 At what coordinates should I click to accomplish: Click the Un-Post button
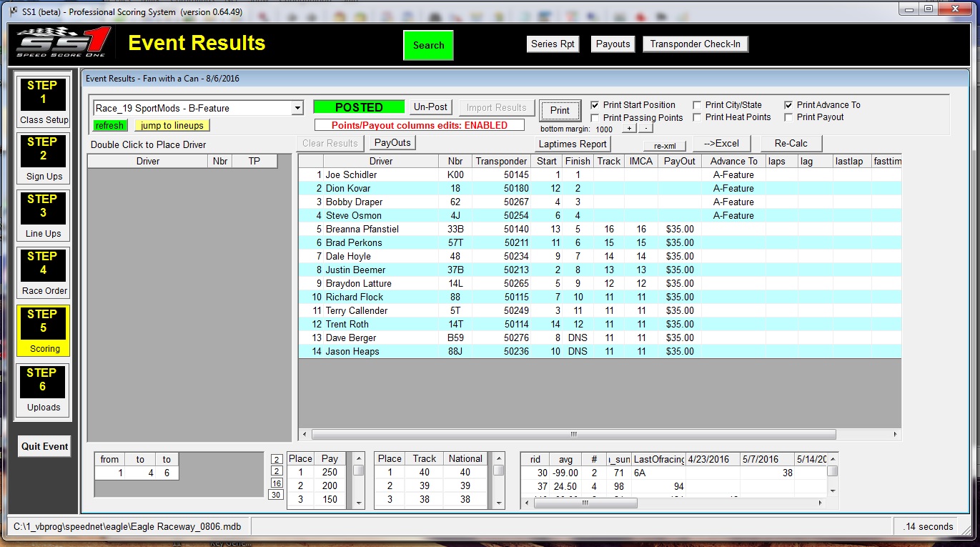coord(430,107)
